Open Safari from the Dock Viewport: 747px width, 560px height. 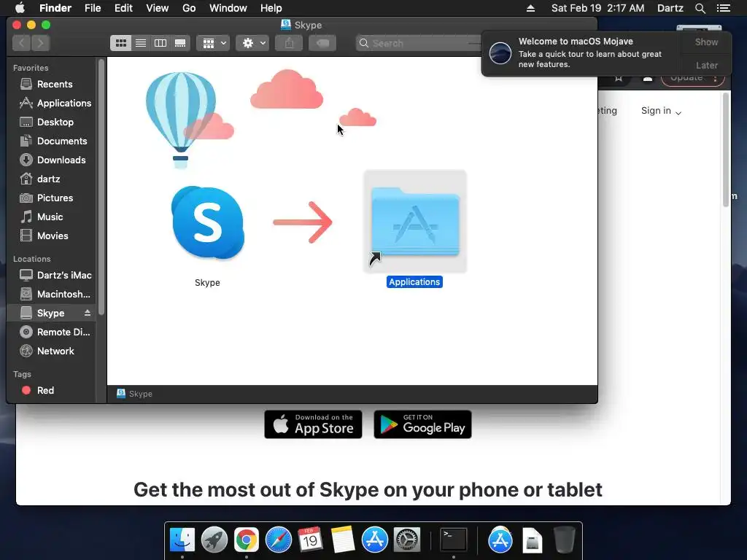[x=279, y=540]
